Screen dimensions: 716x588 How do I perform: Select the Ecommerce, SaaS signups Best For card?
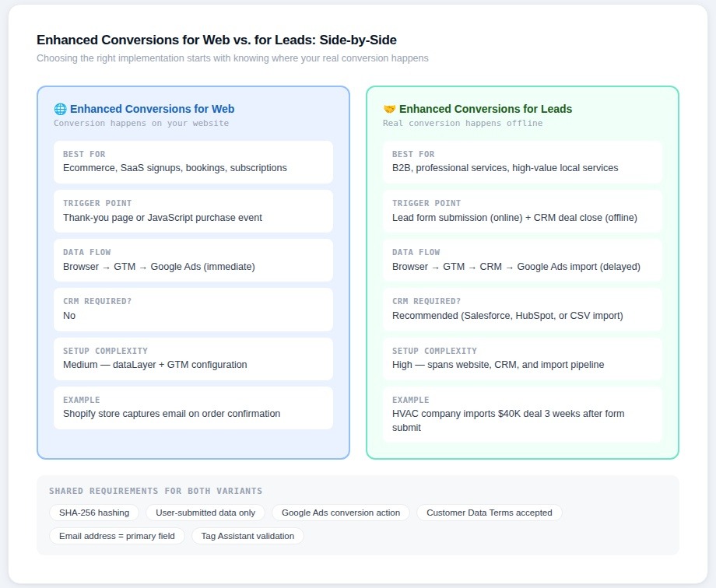pyautogui.click(x=193, y=162)
